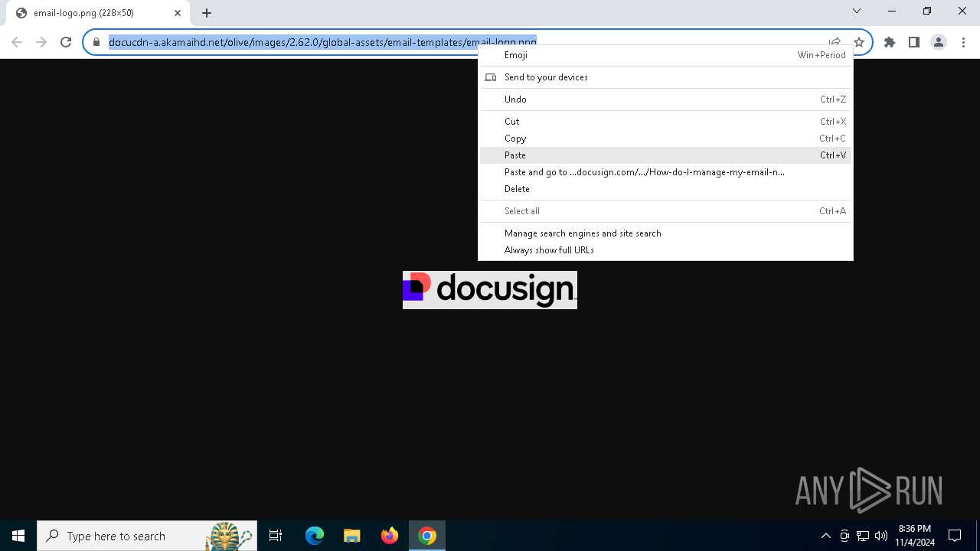Image resolution: width=980 pixels, height=551 pixels.
Task: Open site info via the lock icon
Action: click(96, 42)
